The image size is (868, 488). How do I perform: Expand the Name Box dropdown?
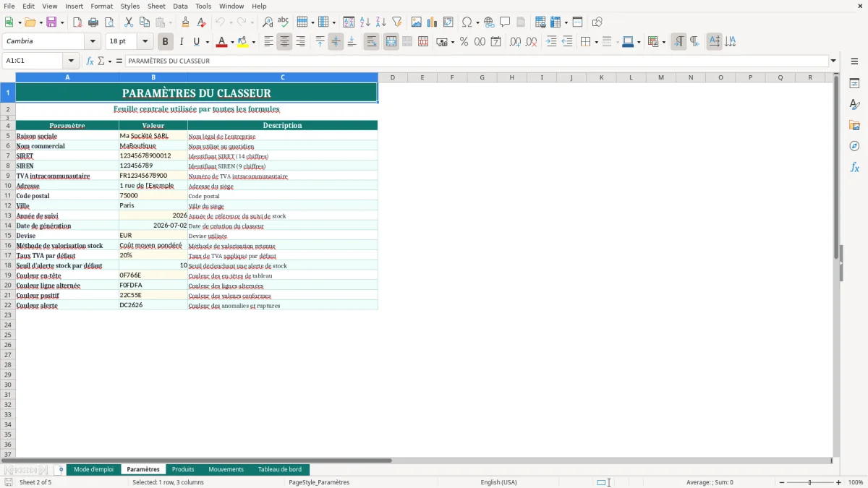71,61
